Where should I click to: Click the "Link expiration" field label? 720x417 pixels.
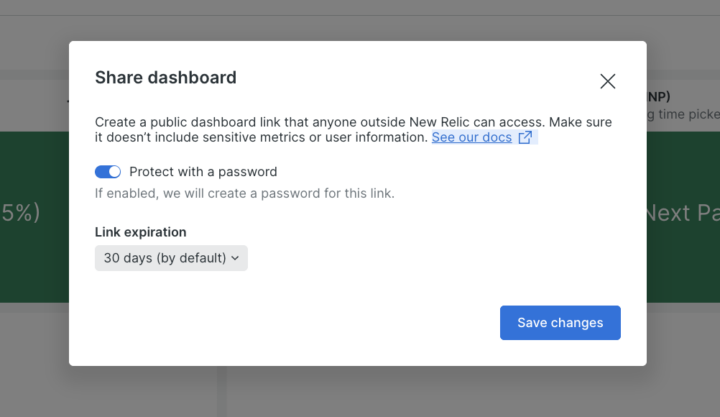point(140,232)
